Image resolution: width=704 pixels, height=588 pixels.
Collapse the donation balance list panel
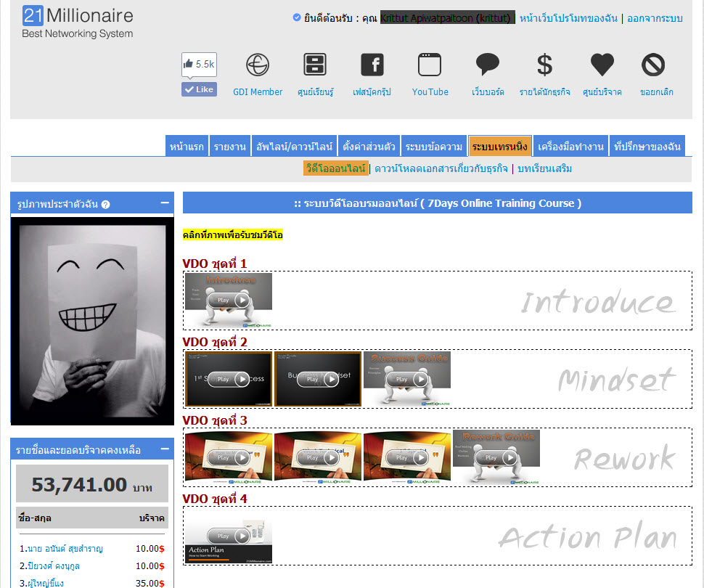165,449
